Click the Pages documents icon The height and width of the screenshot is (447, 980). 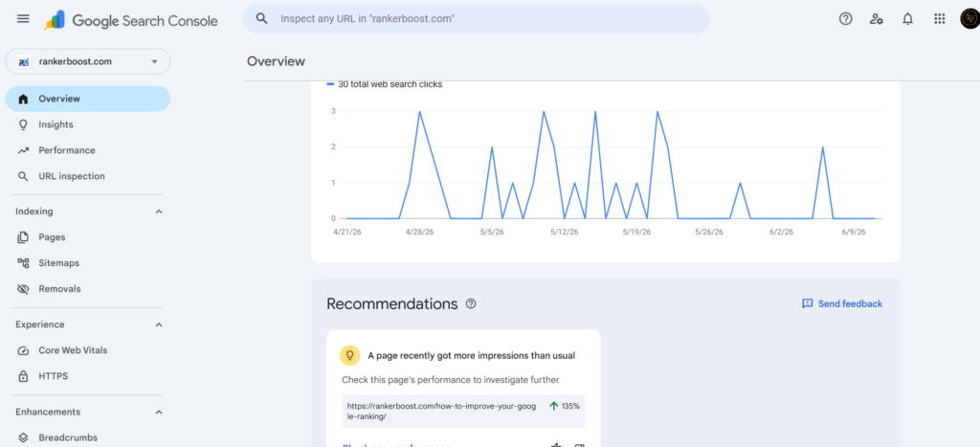pyautogui.click(x=23, y=237)
